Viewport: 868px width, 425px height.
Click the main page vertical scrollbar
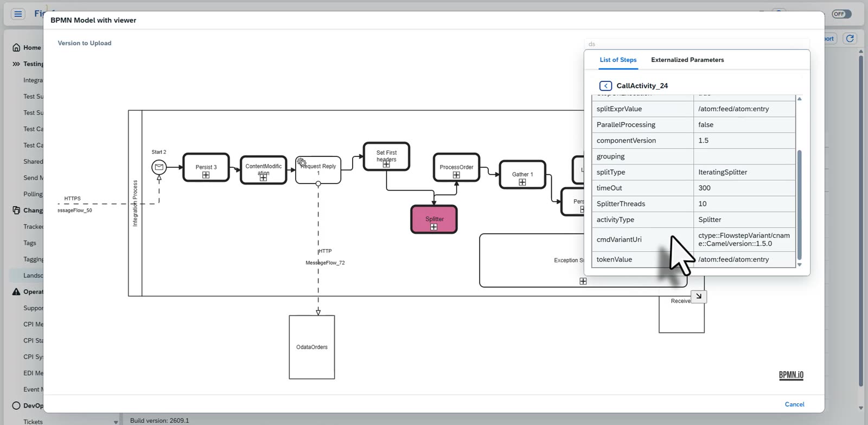(x=861, y=221)
